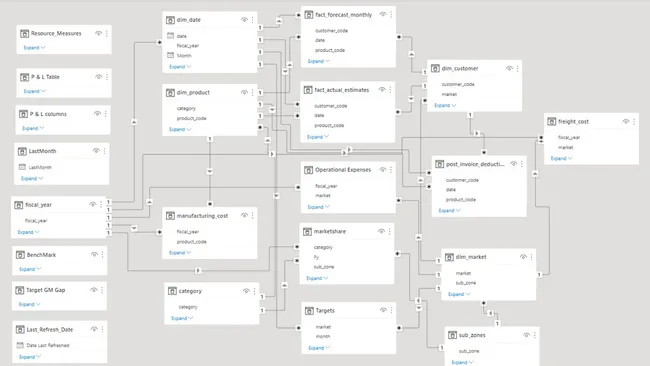Toggle visibility of dim_customer table
650x366 pixels.
pos(509,68)
